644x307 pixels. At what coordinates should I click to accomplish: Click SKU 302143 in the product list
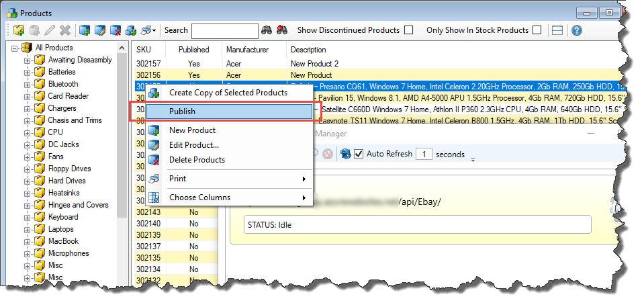click(148, 212)
